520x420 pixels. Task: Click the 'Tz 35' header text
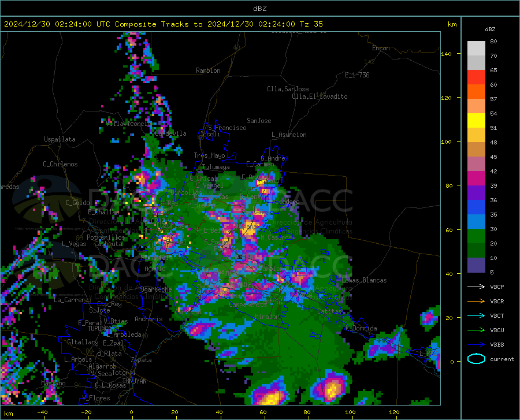tap(311, 24)
